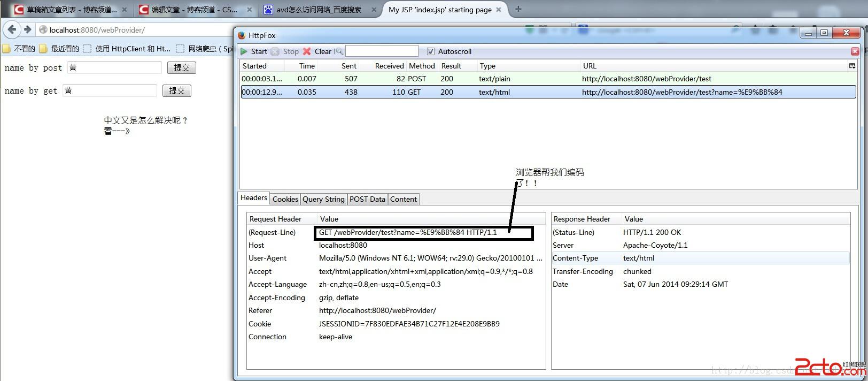Open the 使用 HttpClient bookmark
The image size is (868, 381).
pyautogui.click(x=127, y=49)
